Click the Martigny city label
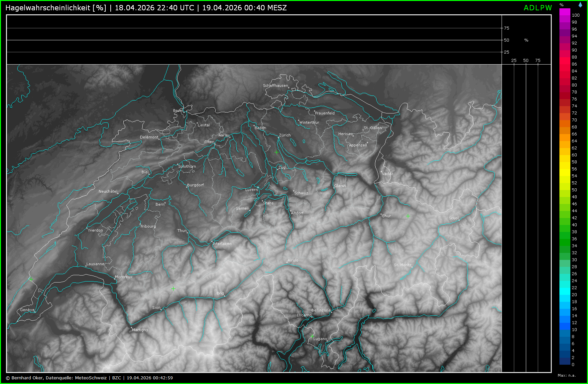This screenshot has width=588, height=384. [x=140, y=330]
